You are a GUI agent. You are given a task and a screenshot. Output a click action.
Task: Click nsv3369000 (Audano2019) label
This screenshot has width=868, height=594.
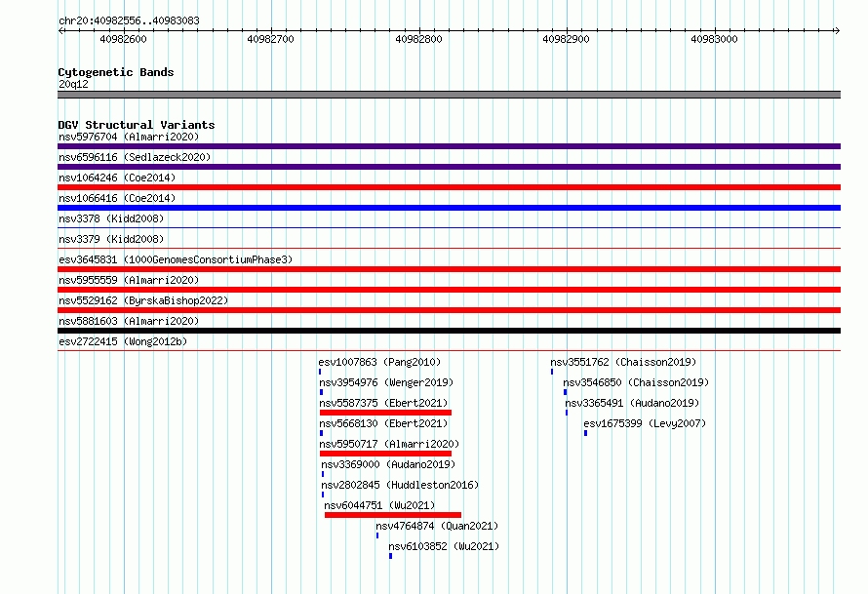point(388,464)
